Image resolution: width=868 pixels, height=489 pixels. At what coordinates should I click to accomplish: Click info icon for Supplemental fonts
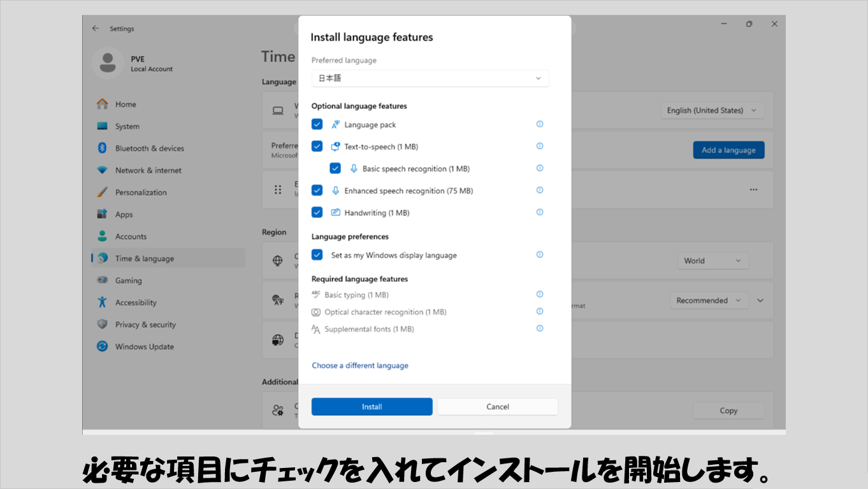click(x=540, y=328)
